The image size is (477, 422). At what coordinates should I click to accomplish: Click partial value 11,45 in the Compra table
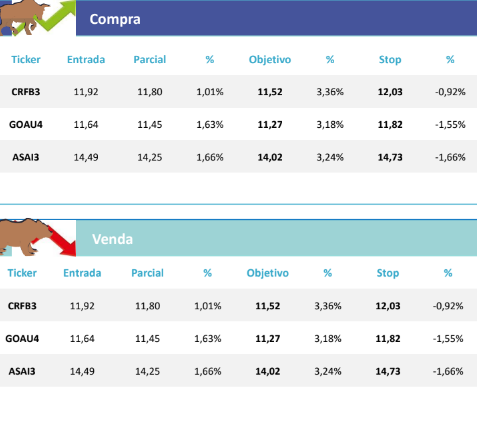150,124
